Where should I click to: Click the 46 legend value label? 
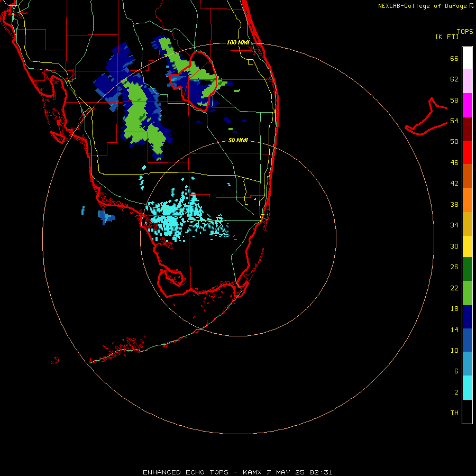click(x=454, y=163)
